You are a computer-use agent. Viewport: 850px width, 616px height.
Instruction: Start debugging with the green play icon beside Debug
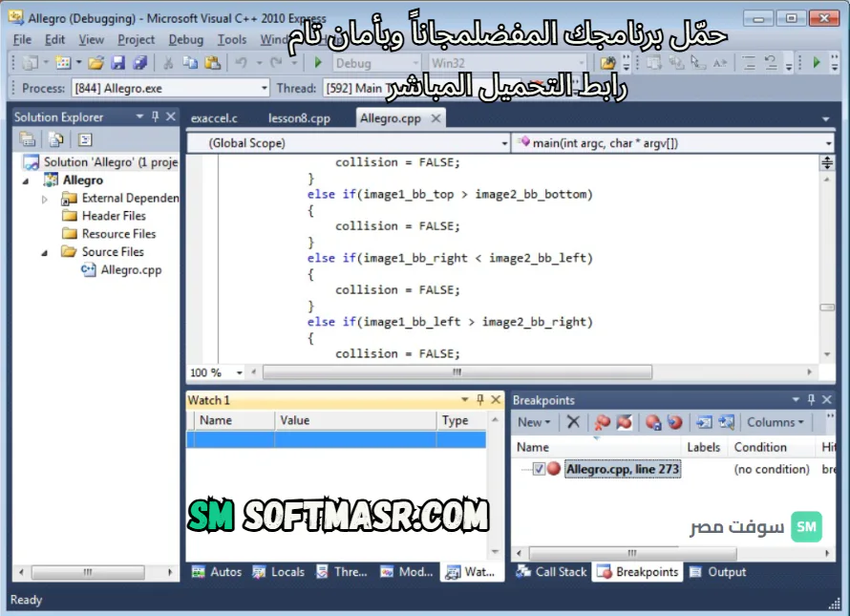coord(318,63)
